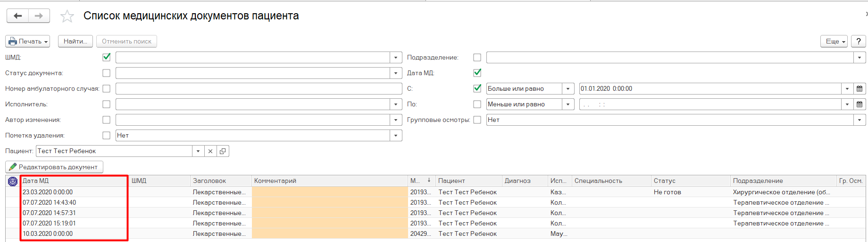Clear the Пациент field with the X icon
The image size is (868, 242).
[x=210, y=151]
